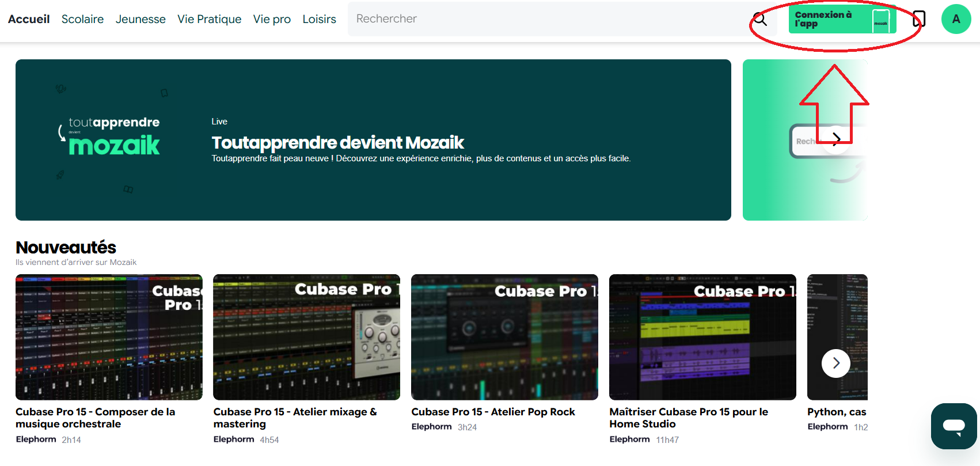Viewport: 980px width, 466px height.
Task: Click the search magnifier icon
Action: (760, 19)
